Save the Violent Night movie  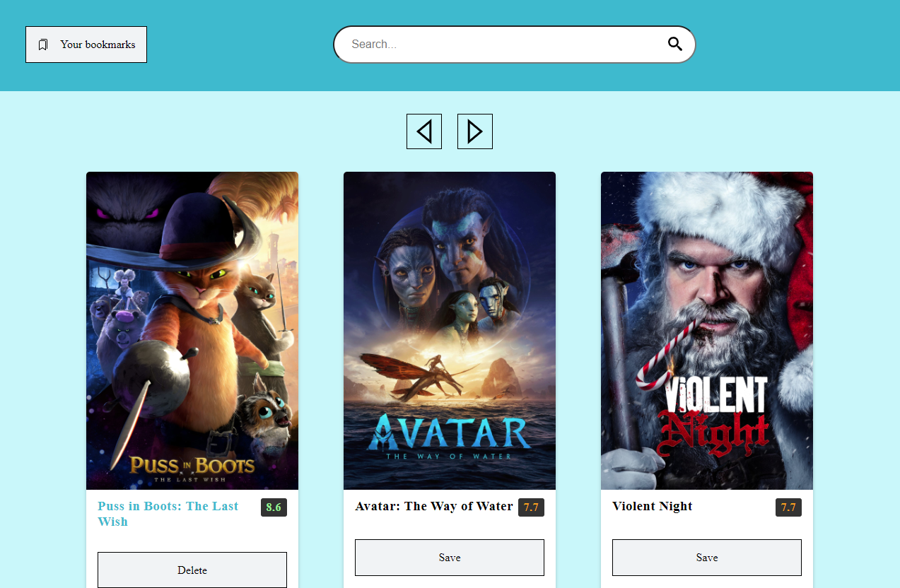point(707,558)
